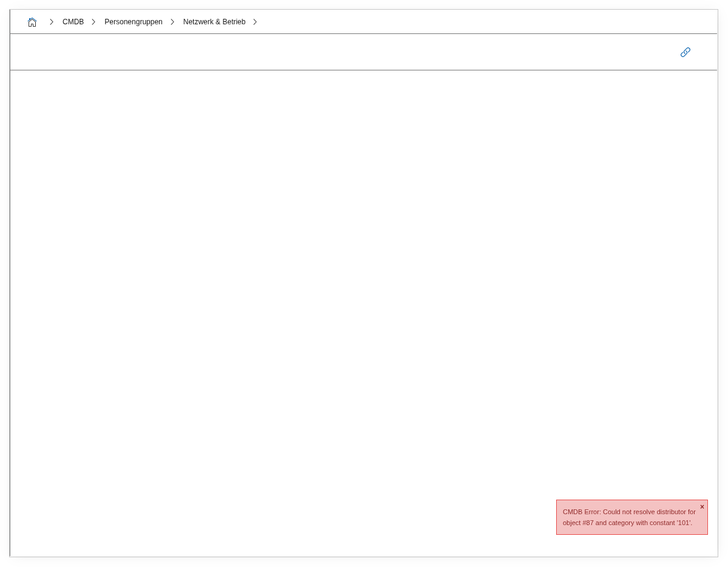Click the chain link icon
This screenshot has width=728, height=567.
[685, 52]
